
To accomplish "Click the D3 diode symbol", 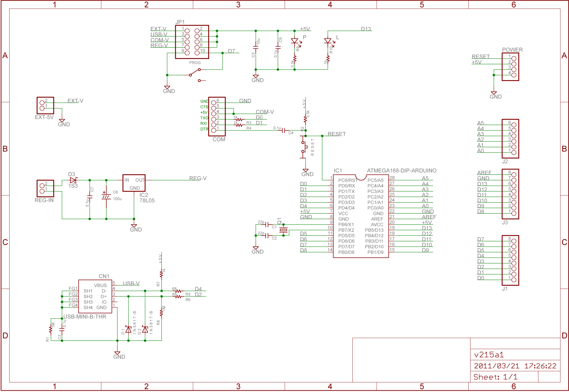I will pyautogui.click(x=73, y=180).
